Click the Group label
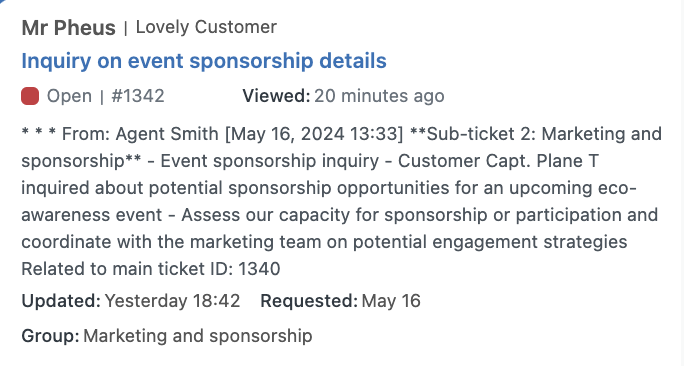The image size is (684, 366). pos(50,336)
